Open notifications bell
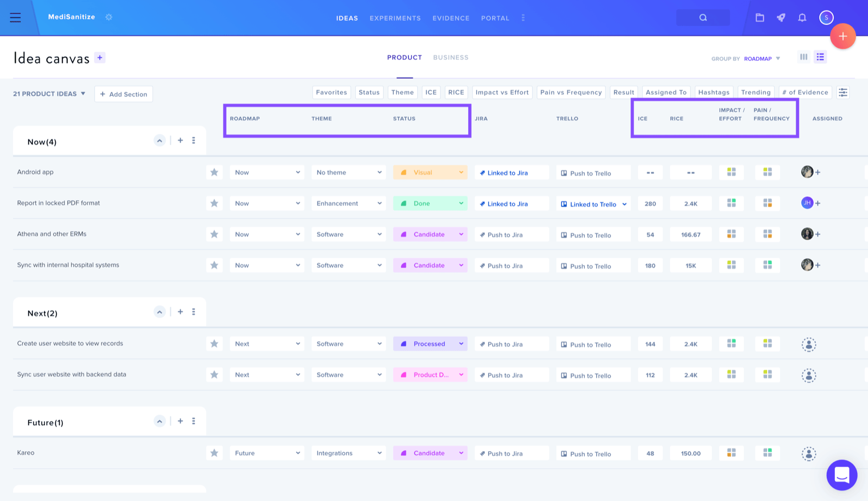 click(x=802, y=17)
